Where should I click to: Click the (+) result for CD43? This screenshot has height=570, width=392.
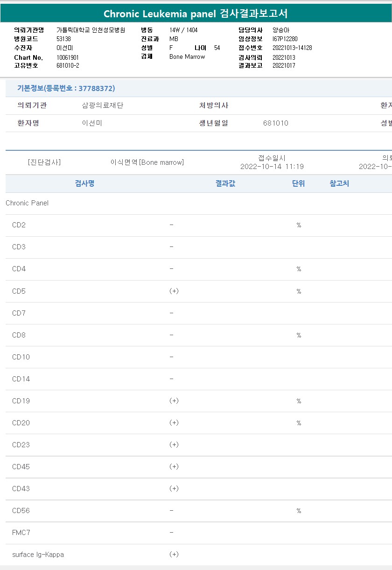(174, 488)
